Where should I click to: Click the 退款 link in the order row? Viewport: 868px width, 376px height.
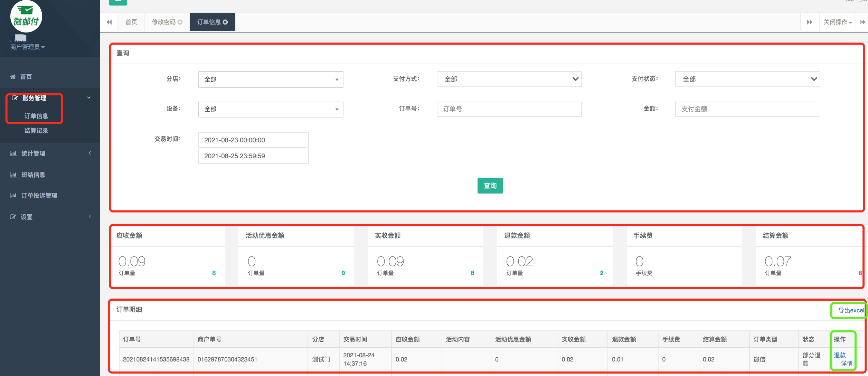coord(839,355)
